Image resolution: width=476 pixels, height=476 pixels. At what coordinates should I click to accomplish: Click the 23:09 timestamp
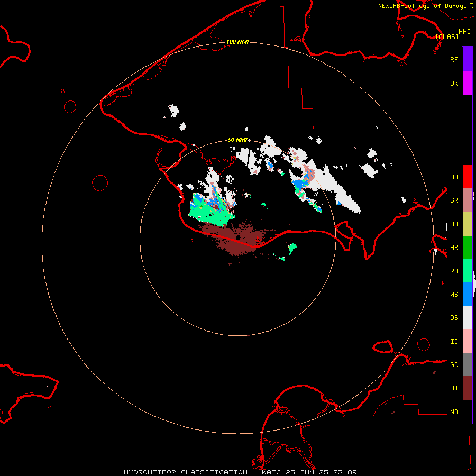346,472
